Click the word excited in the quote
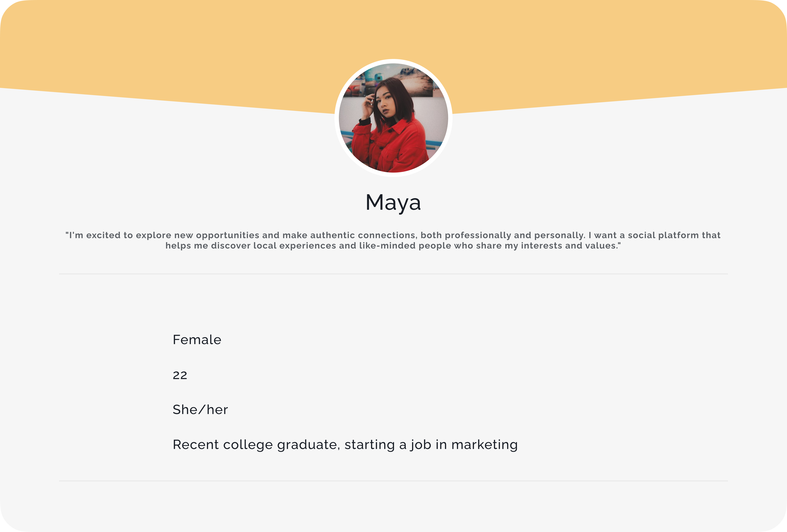 [x=103, y=235]
